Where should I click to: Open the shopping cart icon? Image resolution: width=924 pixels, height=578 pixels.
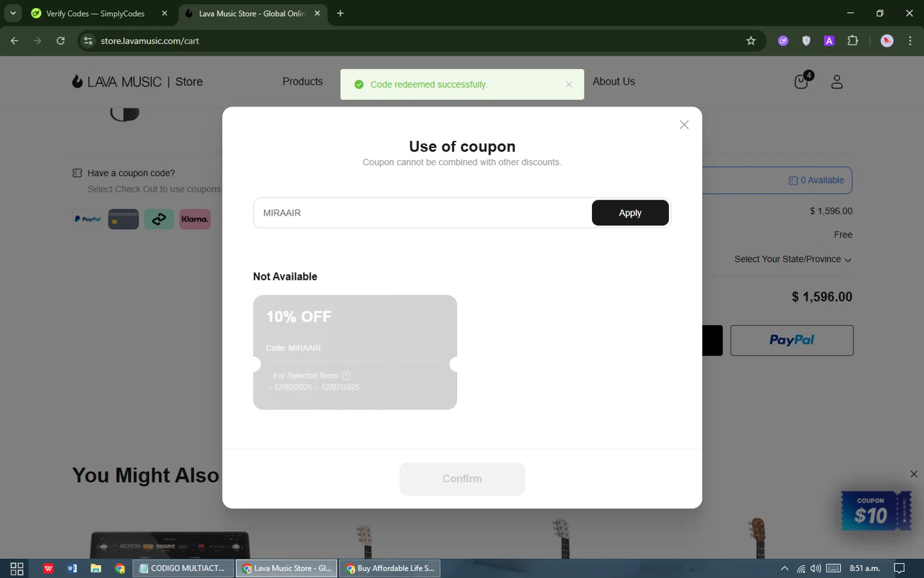802,81
